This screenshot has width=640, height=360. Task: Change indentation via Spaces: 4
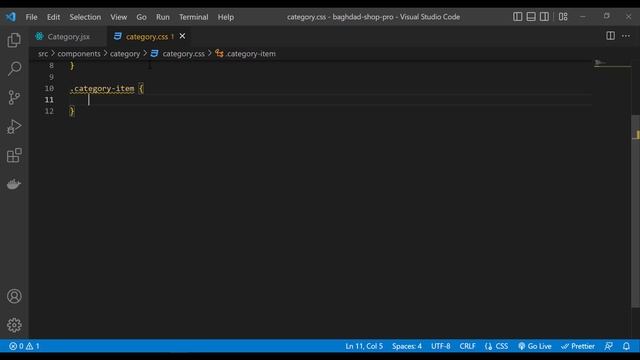point(407,346)
